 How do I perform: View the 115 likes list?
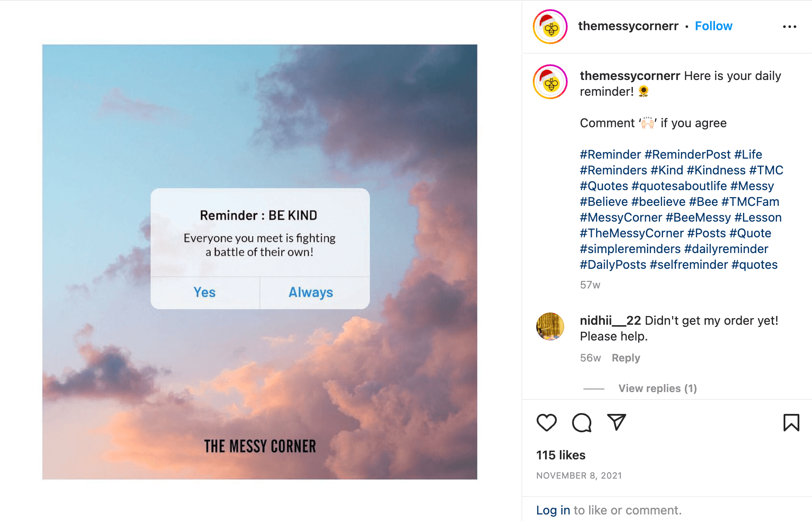[561, 455]
